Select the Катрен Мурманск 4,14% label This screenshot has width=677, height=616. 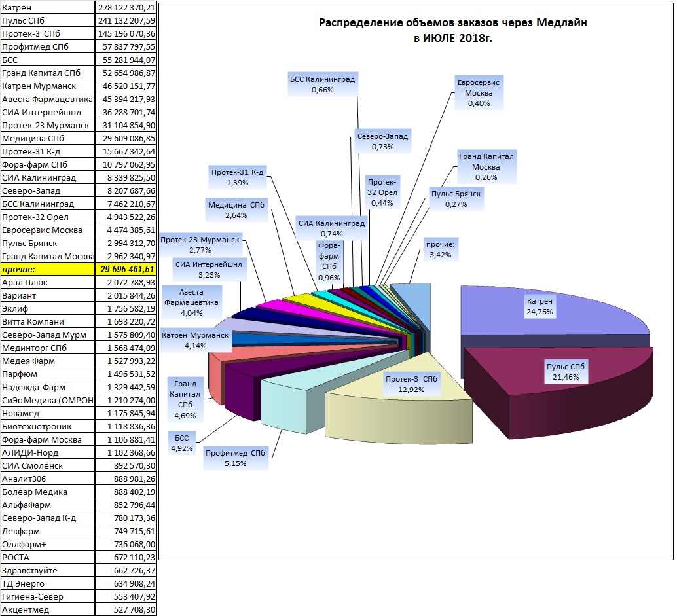(x=195, y=340)
